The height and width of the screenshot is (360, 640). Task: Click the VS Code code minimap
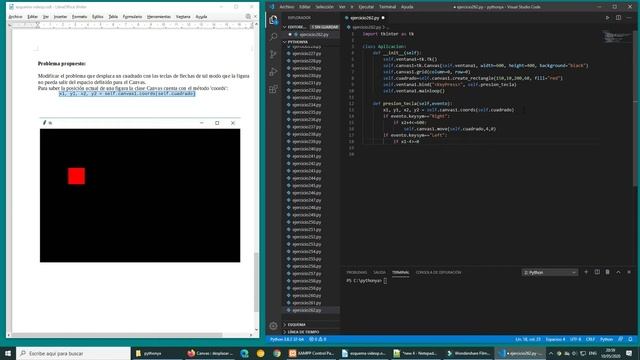(x=617, y=37)
